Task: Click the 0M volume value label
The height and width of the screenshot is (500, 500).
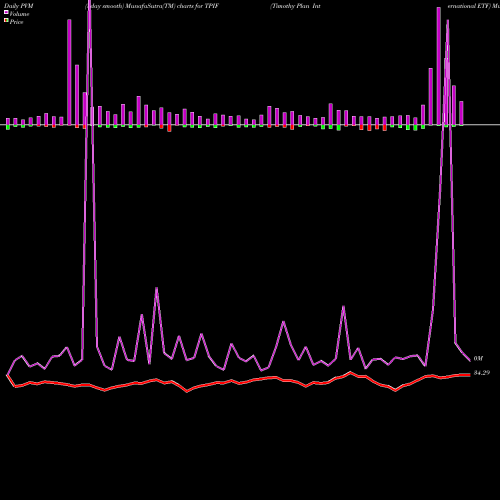Action: [x=478, y=359]
